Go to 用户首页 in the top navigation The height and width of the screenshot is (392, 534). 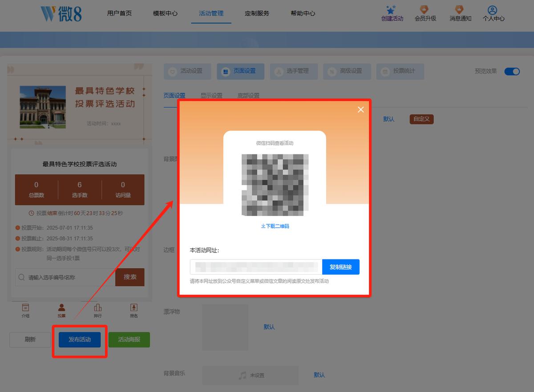point(119,13)
